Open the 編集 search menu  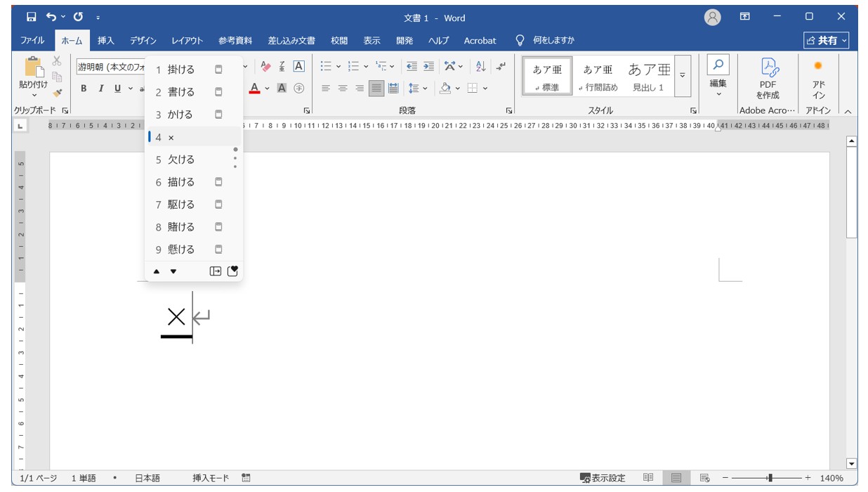pyautogui.click(x=718, y=77)
